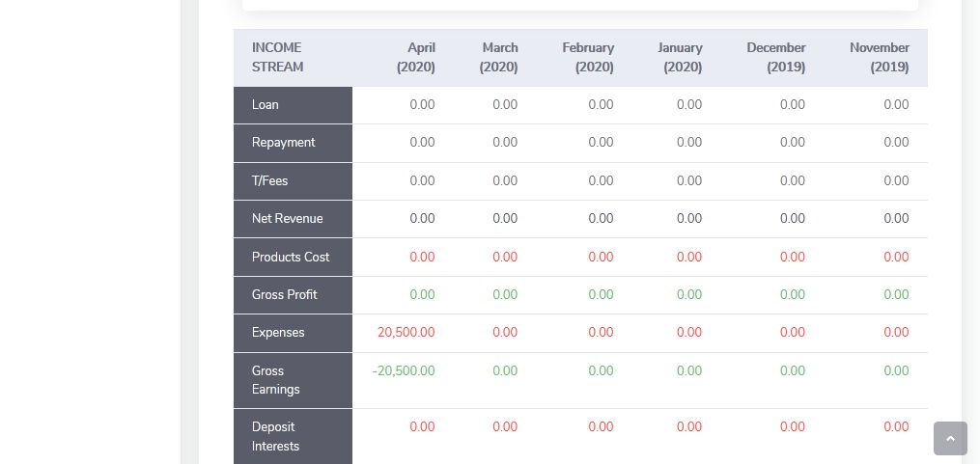Click the -20,500.00 Gross Earnings value
The width and height of the screenshot is (980, 464).
point(404,371)
